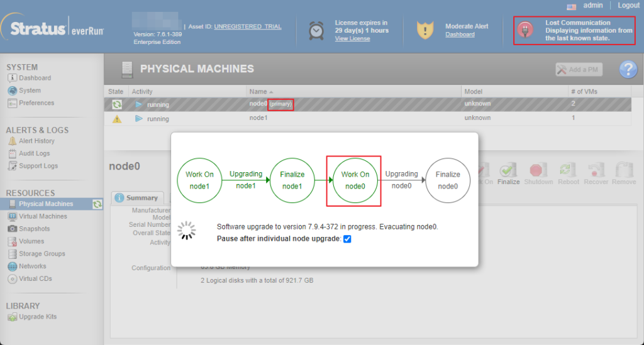This screenshot has width=644, height=345.
Task: Click the sync icon beside Physical Machines
Action: click(97, 204)
